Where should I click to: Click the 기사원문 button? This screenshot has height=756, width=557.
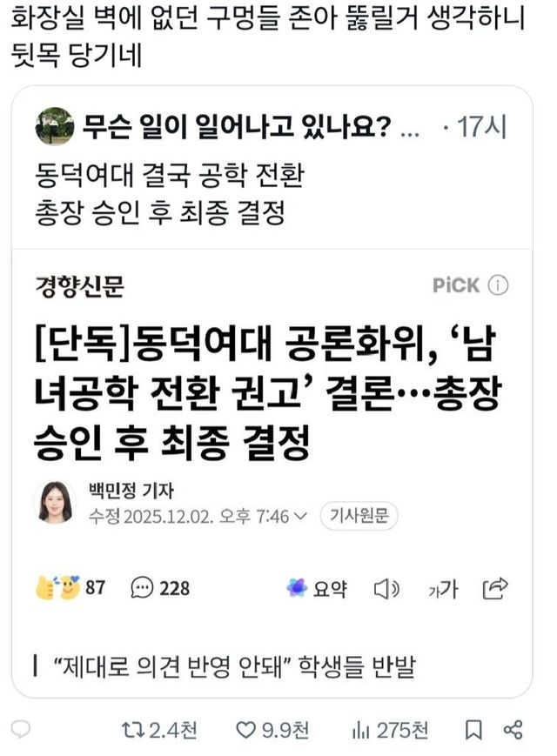359,516
